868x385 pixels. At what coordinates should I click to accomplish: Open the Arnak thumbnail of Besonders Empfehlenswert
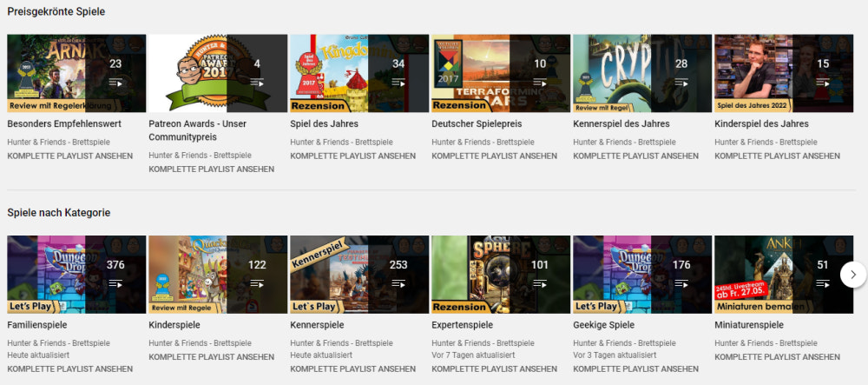[76, 73]
